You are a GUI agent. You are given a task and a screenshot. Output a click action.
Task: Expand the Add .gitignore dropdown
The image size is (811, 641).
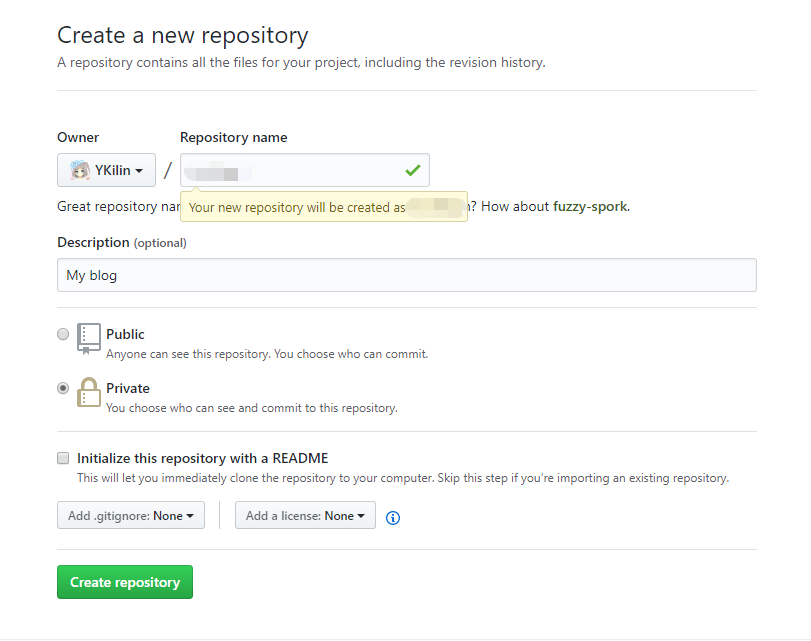pyautogui.click(x=131, y=515)
